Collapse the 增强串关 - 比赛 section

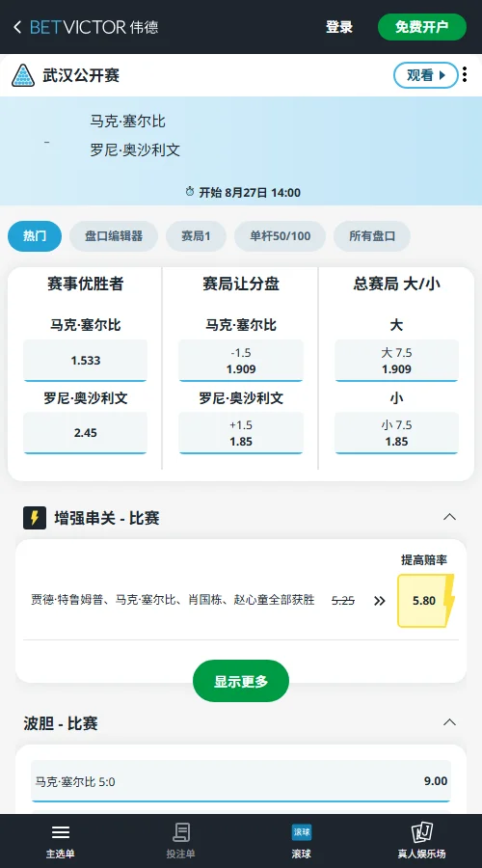(x=450, y=517)
